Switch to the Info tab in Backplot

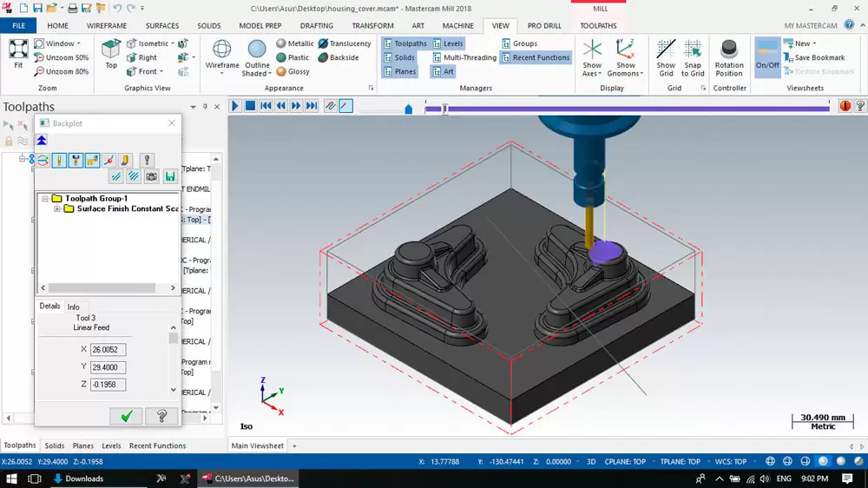click(74, 307)
